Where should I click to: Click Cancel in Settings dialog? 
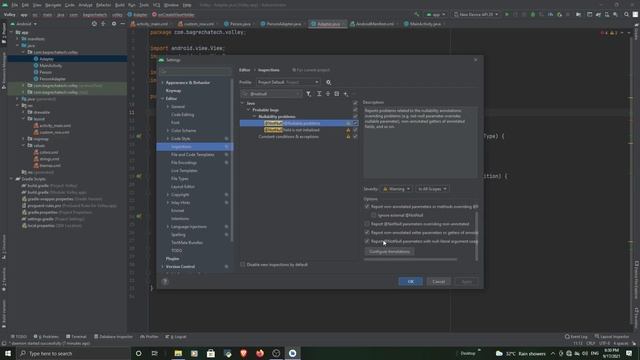[x=438, y=282]
